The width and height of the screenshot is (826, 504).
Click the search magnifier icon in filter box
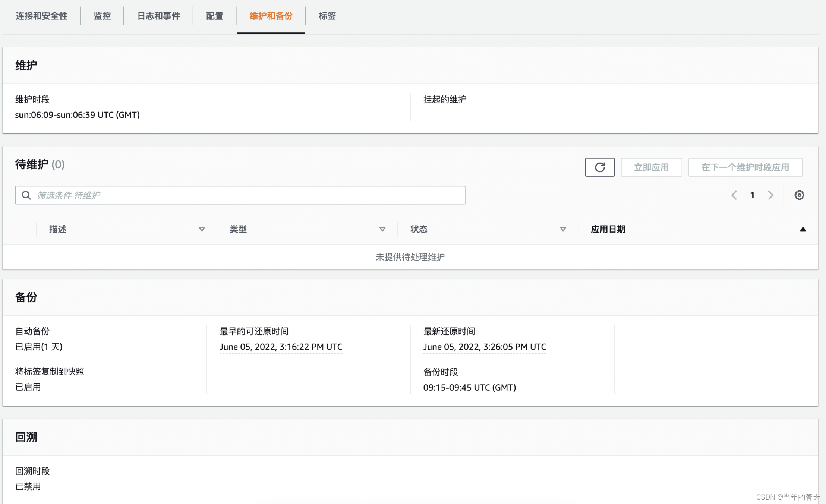(26, 195)
